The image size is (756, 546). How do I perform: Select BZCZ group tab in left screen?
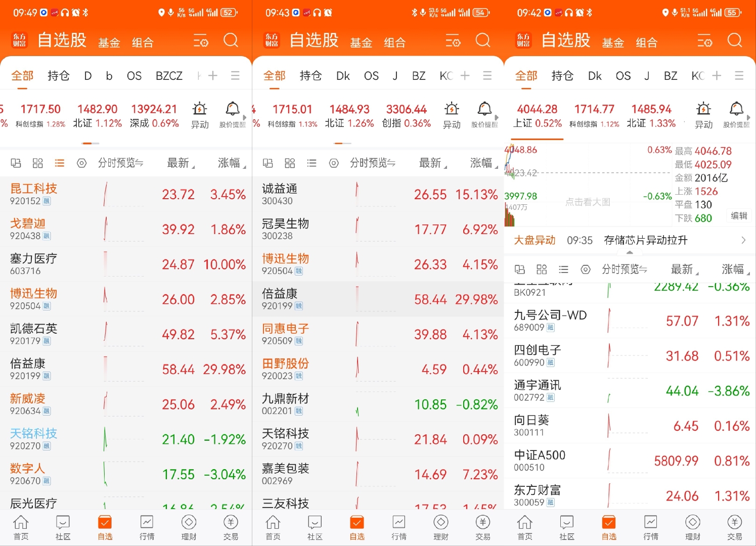click(x=169, y=76)
